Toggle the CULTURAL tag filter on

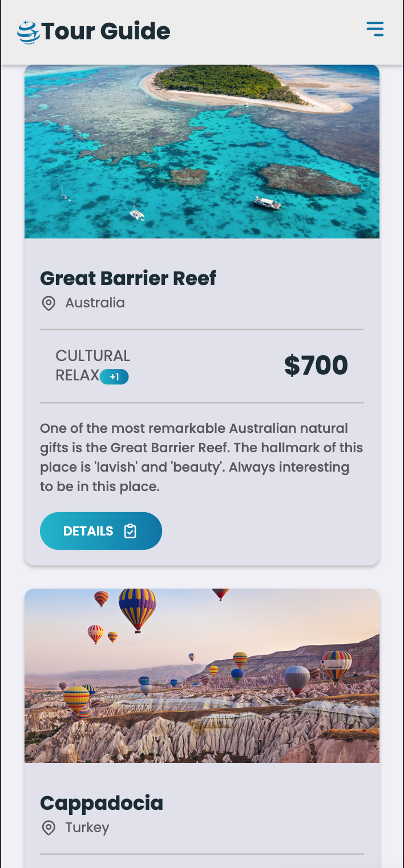(x=92, y=355)
